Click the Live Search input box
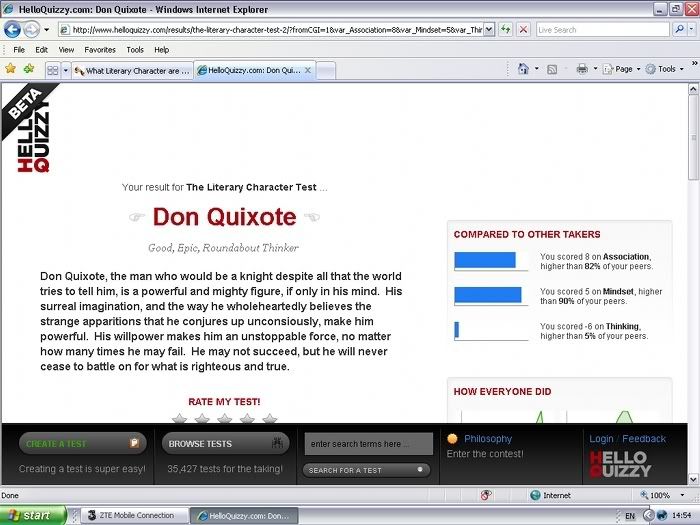 click(x=603, y=30)
